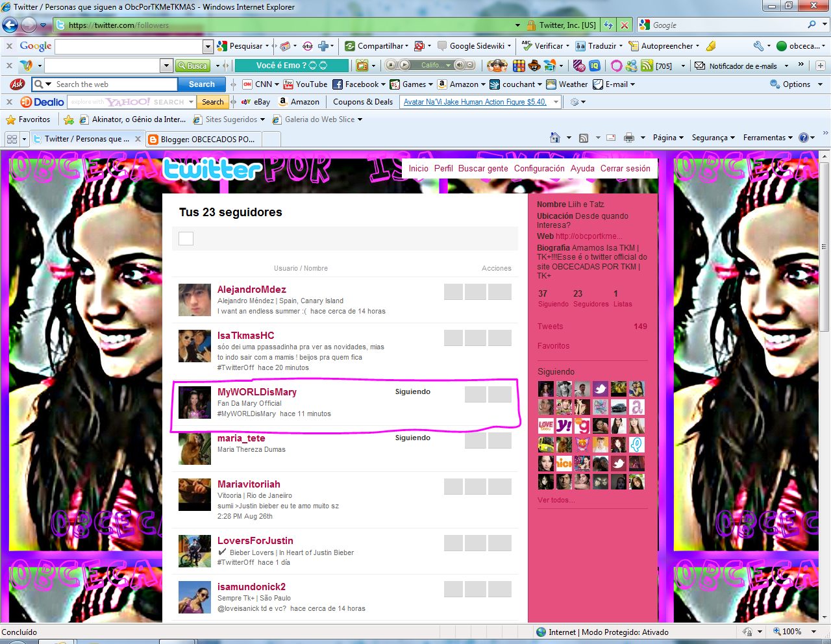This screenshot has height=644, width=831.
Task: Click the Ask logo icon
Action: pos(18,84)
